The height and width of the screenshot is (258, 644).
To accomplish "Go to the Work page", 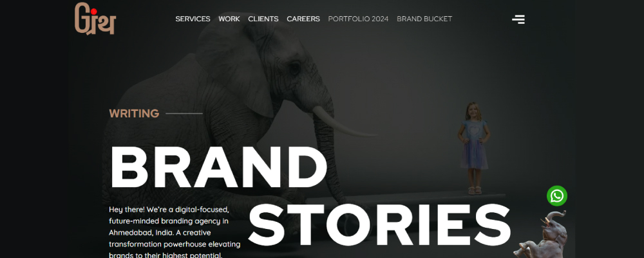I will pyautogui.click(x=229, y=19).
